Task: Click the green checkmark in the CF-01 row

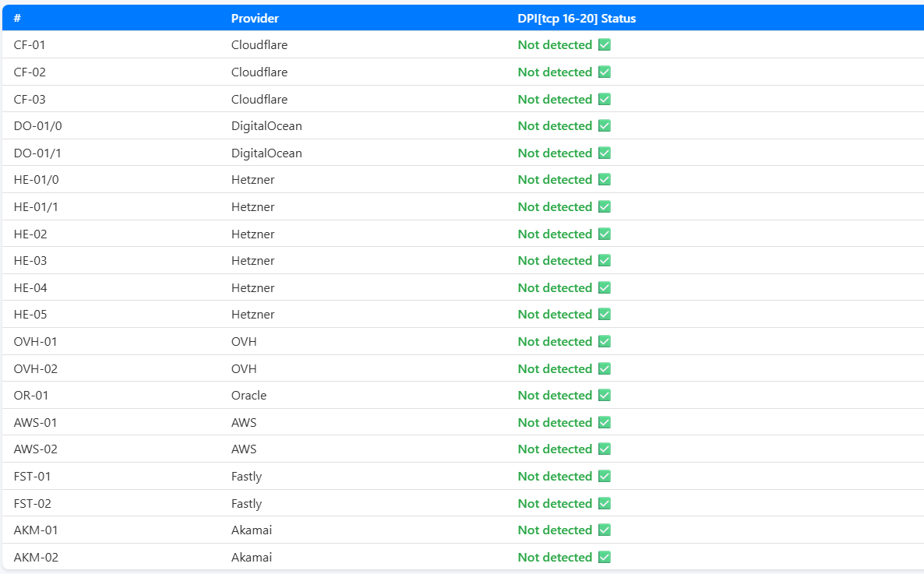Action: 604,45
